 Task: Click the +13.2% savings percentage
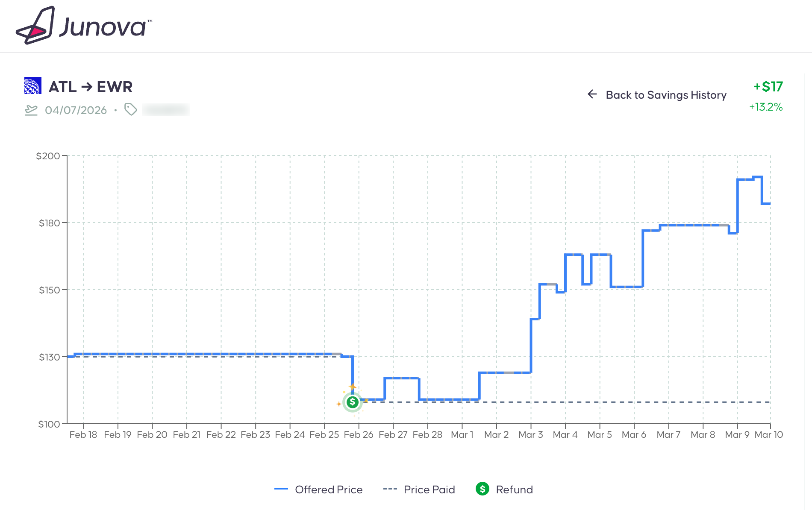(765, 107)
